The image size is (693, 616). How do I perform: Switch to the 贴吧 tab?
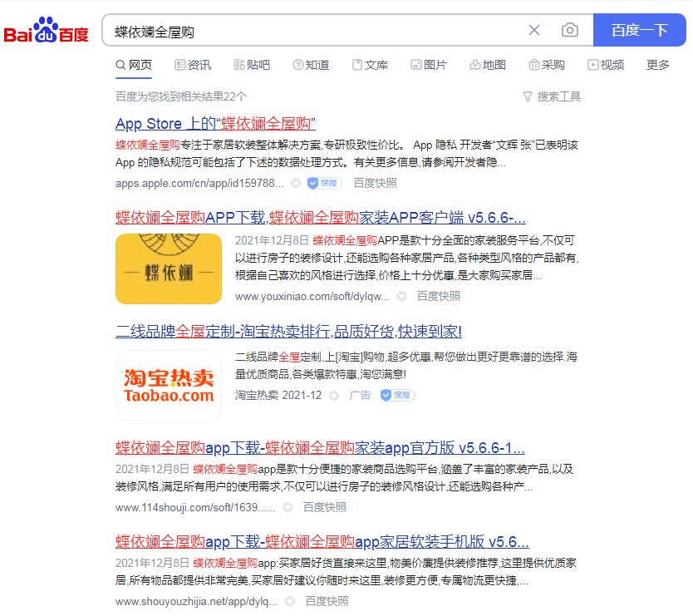point(252,65)
